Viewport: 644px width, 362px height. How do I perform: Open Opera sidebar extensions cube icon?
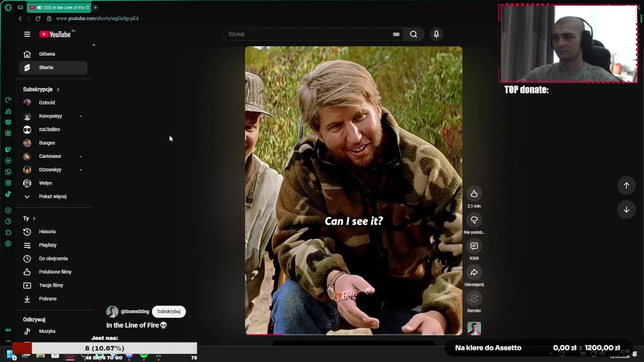[x=8, y=232]
